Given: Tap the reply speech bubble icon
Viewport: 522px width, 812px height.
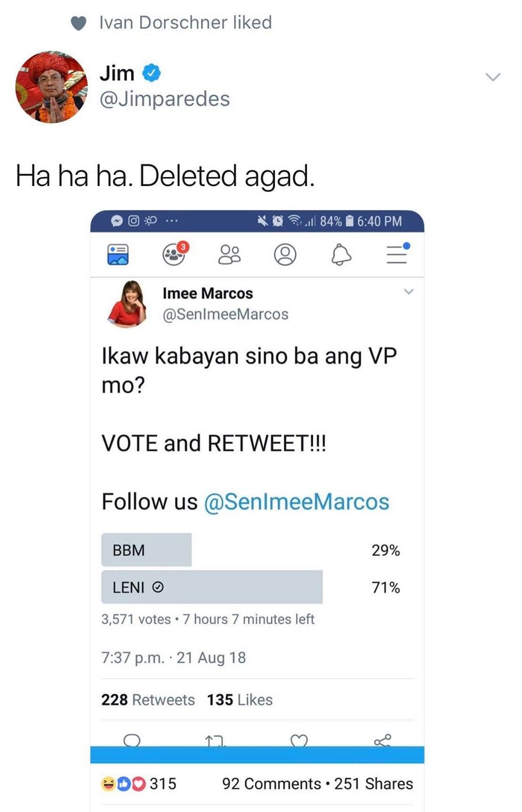Looking at the screenshot, I should (x=132, y=740).
